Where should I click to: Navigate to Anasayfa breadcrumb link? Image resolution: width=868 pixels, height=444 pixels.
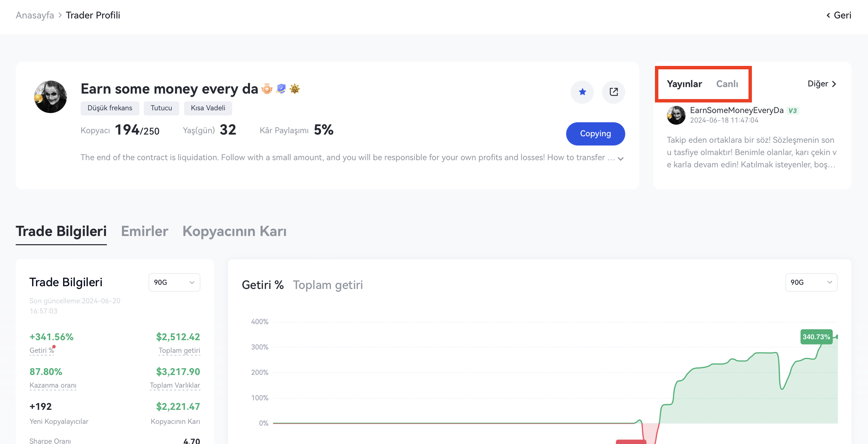click(35, 15)
